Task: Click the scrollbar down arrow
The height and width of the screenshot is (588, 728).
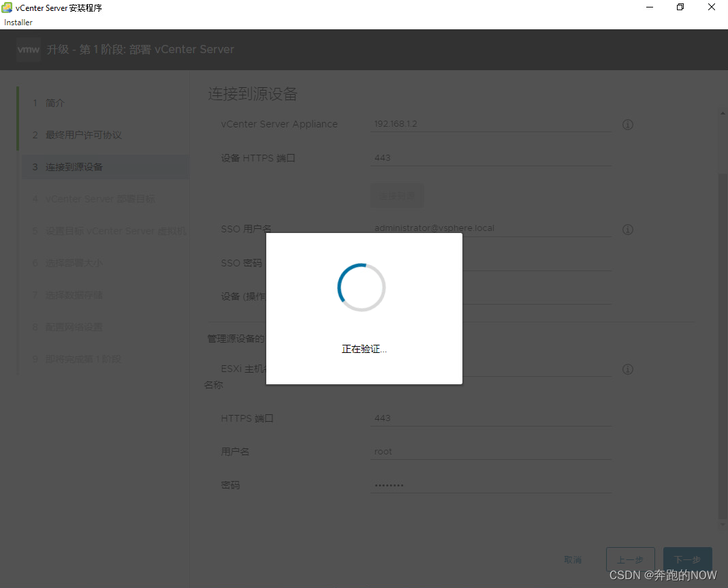Action: point(723,525)
